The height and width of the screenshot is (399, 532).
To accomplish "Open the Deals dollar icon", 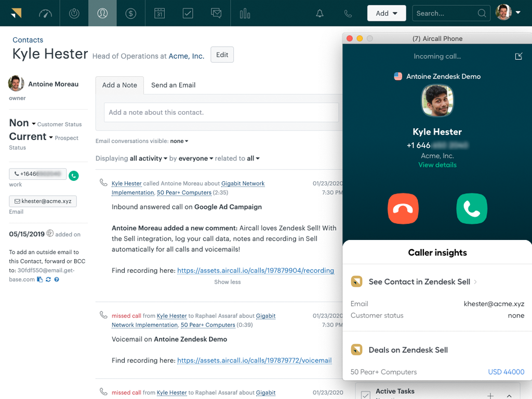I will tap(130, 13).
